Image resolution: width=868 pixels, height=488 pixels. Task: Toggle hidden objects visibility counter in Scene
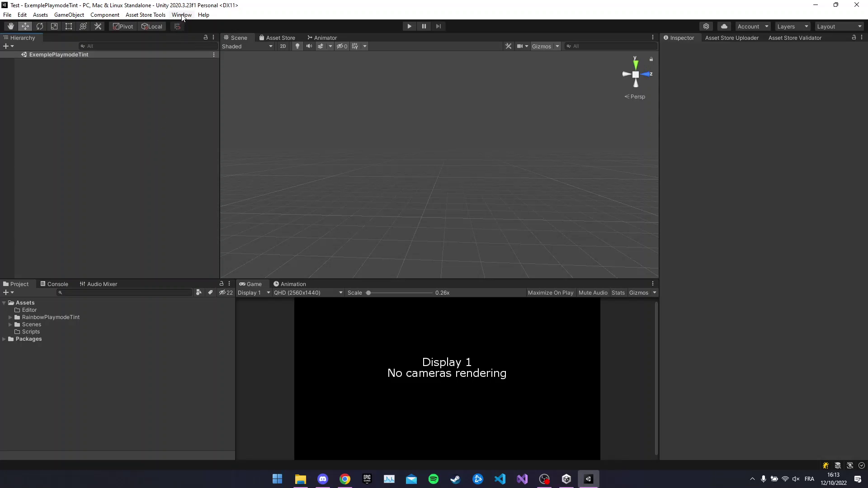click(x=342, y=46)
